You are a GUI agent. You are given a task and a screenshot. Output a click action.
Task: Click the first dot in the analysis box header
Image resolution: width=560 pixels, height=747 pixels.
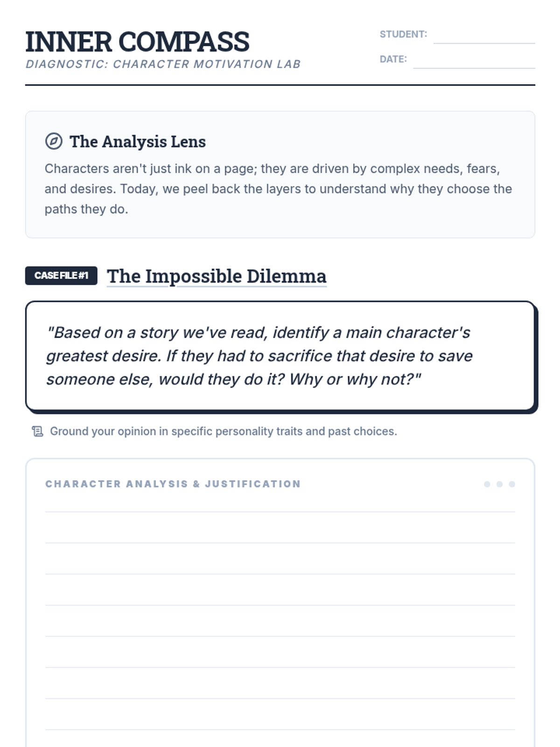(487, 484)
